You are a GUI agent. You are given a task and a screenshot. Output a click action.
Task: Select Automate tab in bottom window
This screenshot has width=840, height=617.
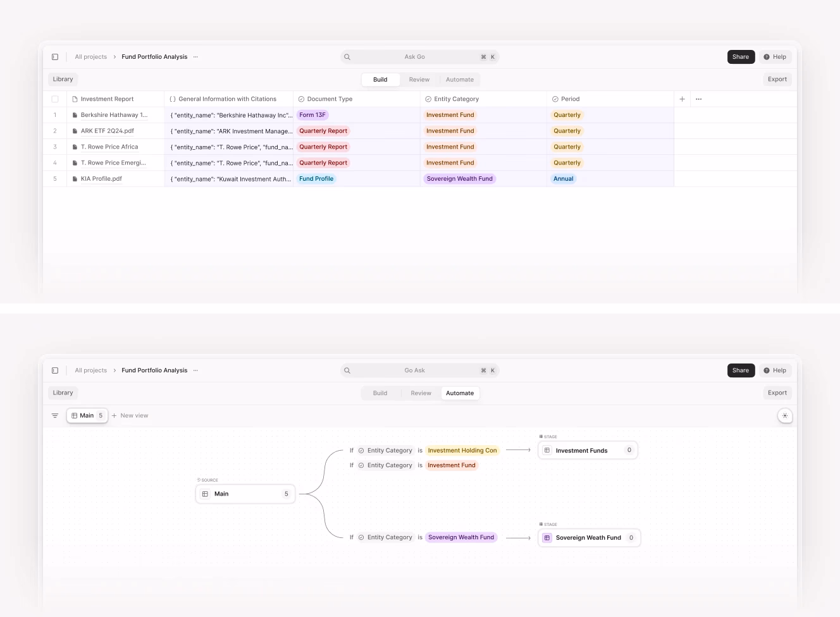click(460, 393)
